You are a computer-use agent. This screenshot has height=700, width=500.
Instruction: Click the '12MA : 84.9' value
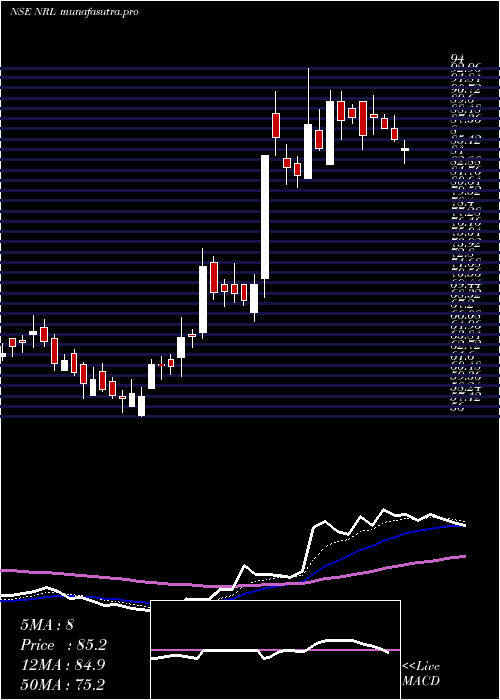point(63,665)
